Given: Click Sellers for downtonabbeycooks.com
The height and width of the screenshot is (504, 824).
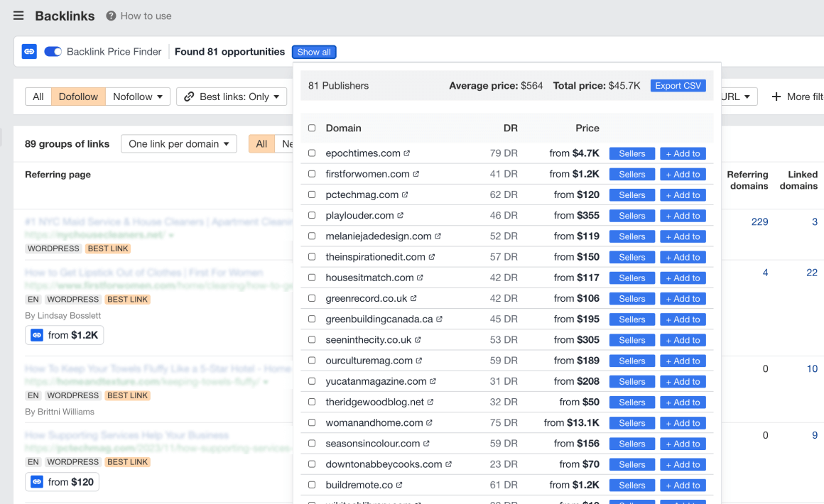Looking at the screenshot, I should tap(632, 465).
